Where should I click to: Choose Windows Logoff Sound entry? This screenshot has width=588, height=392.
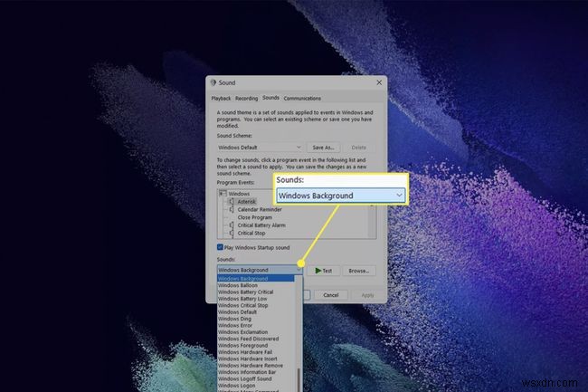256,378
